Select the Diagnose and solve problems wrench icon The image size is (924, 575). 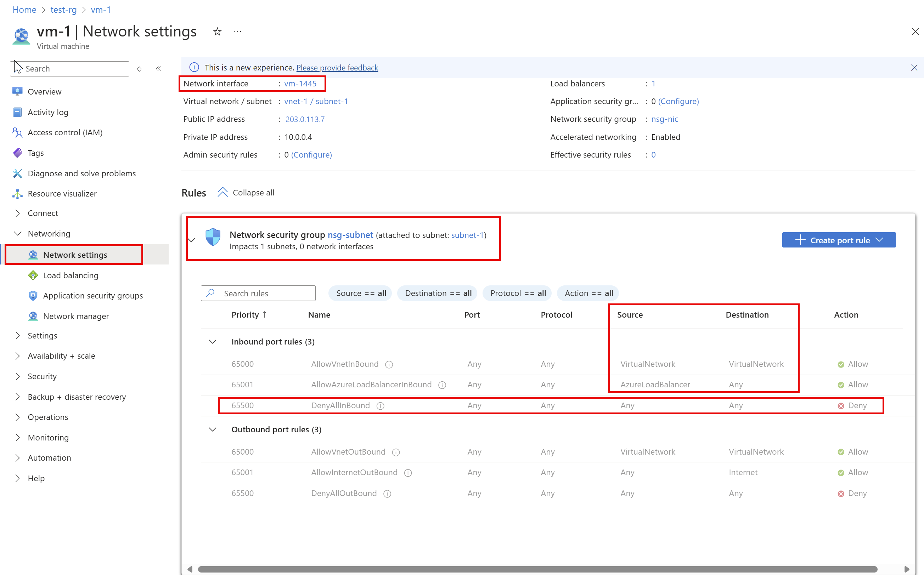click(x=17, y=173)
